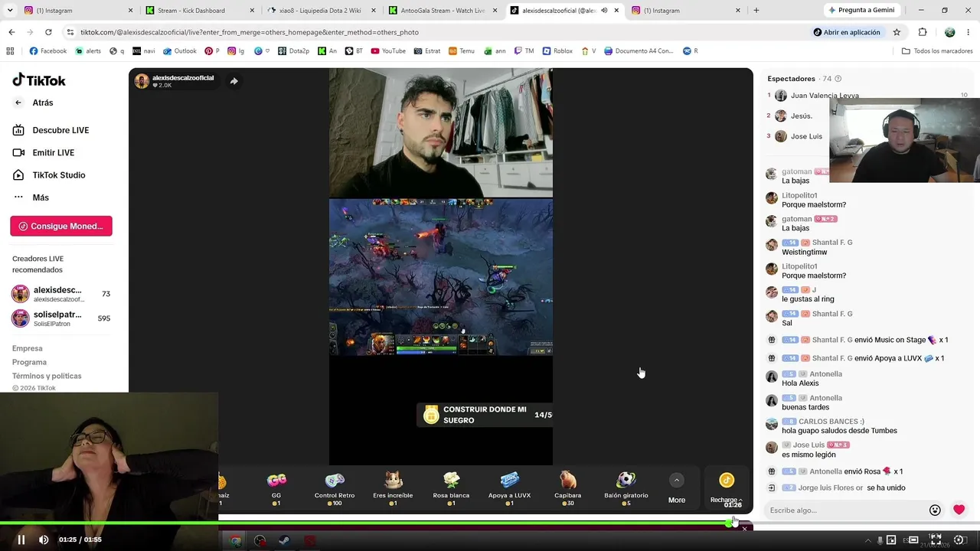Send the GG gift
The width and height of the screenshot is (980, 551).
click(276, 487)
